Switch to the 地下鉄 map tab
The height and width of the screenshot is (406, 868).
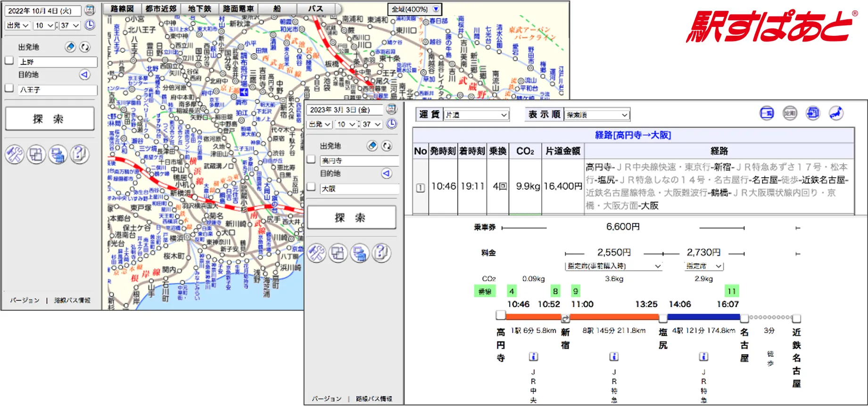coord(199,9)
